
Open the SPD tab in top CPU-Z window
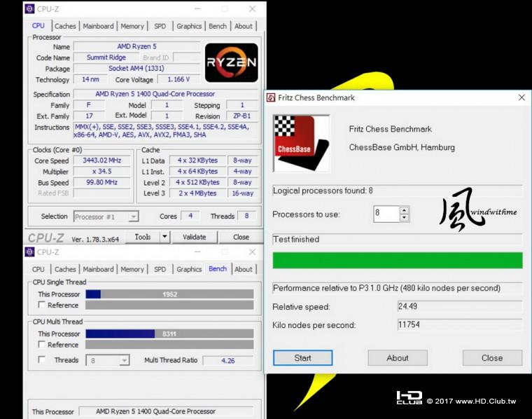tap(160, 26)
